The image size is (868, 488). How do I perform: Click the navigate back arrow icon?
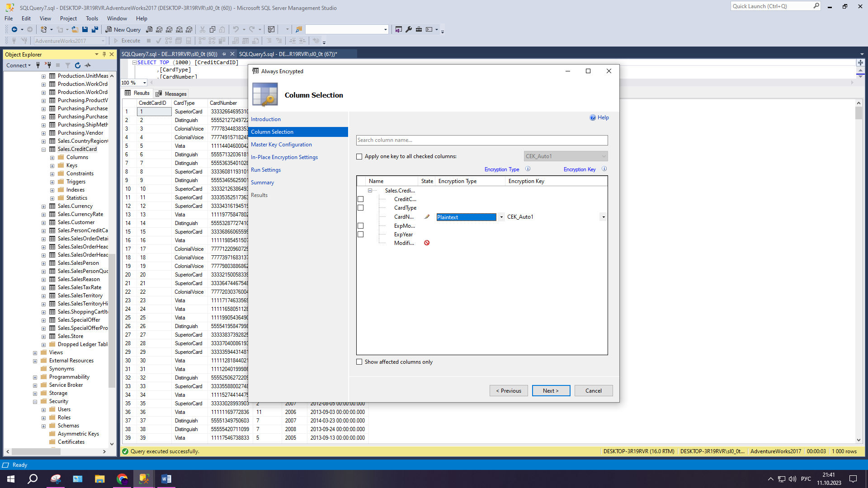[x=14, y=29]
